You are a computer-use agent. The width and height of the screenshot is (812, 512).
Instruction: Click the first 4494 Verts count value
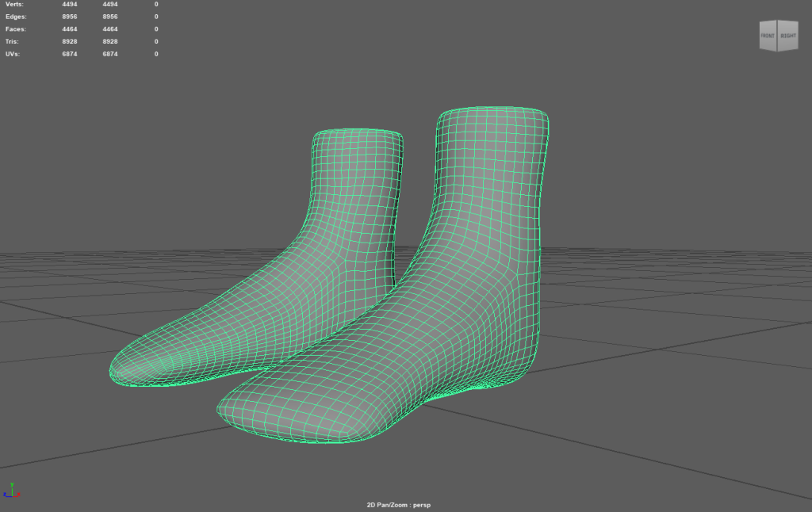[70, 4]
